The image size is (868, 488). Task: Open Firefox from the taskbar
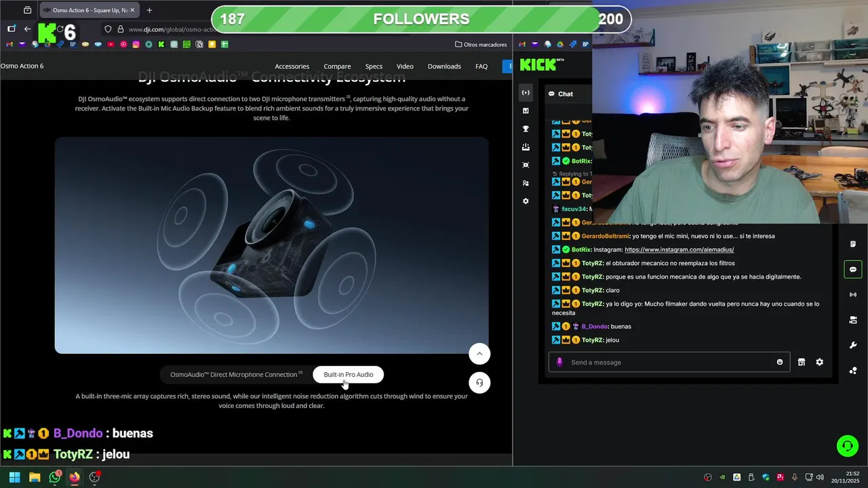(x=75, y=477)
